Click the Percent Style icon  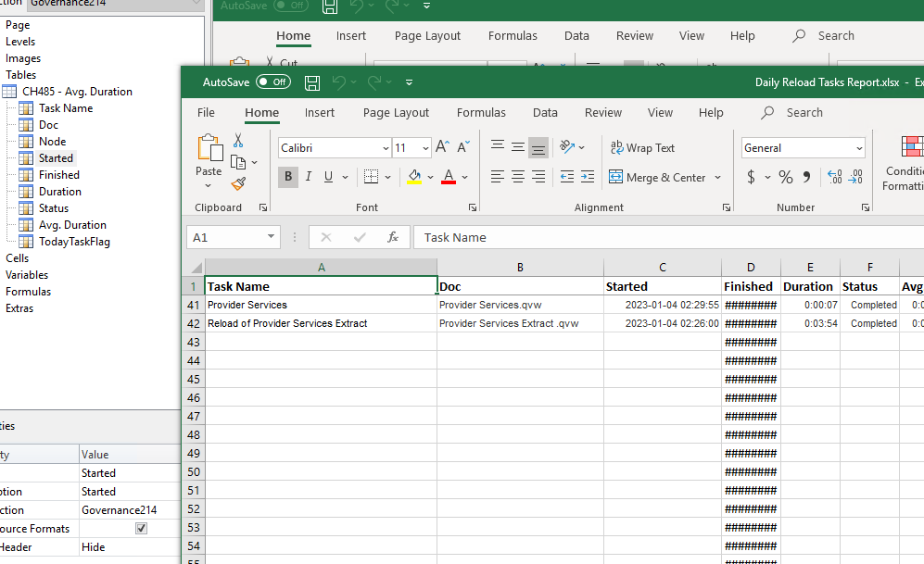click(x=785, y=177)
